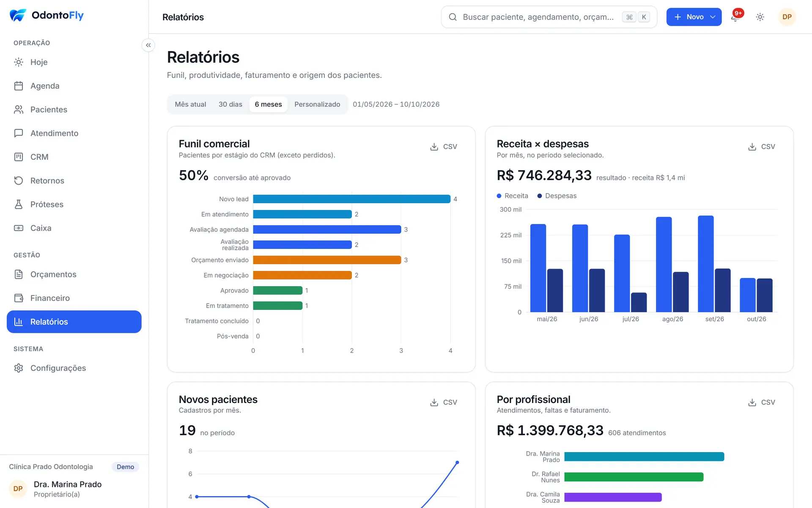Open the Orçamentos section
Screen dimensions: 812x508
pyautogui.click(x=74, y=274)
